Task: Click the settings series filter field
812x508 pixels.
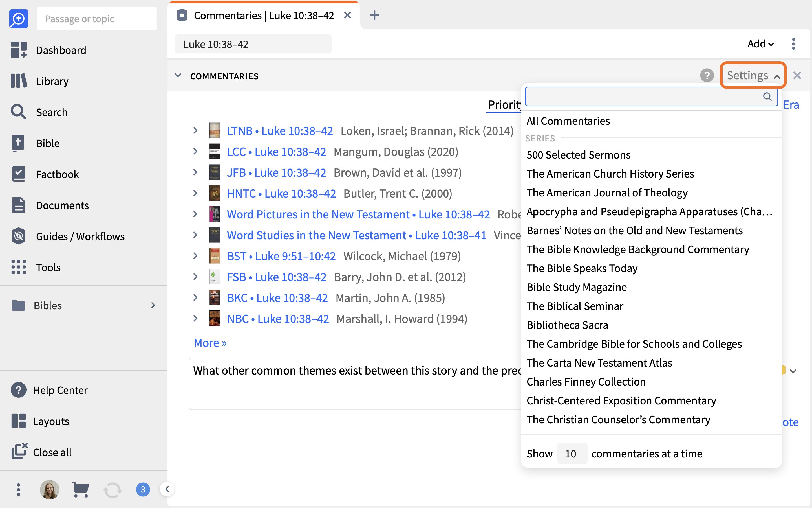Action: (x=651, y=97)
